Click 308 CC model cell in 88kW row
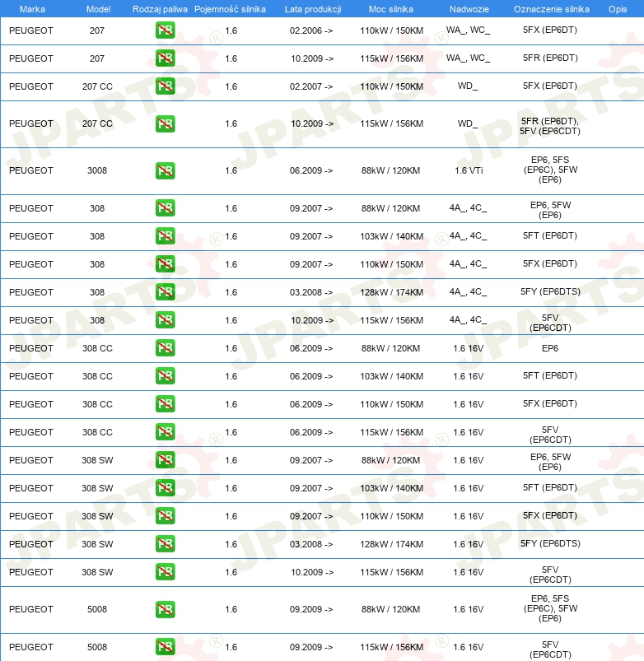The image size is (644, 661). click(97, 348)
